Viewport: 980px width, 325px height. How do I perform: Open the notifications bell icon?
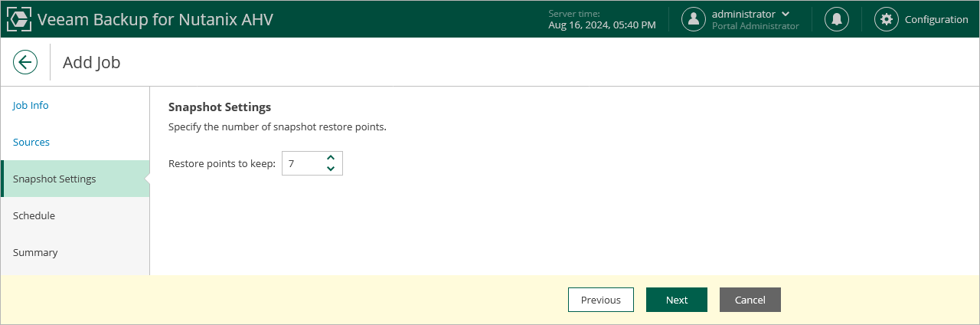coord(836,19)
